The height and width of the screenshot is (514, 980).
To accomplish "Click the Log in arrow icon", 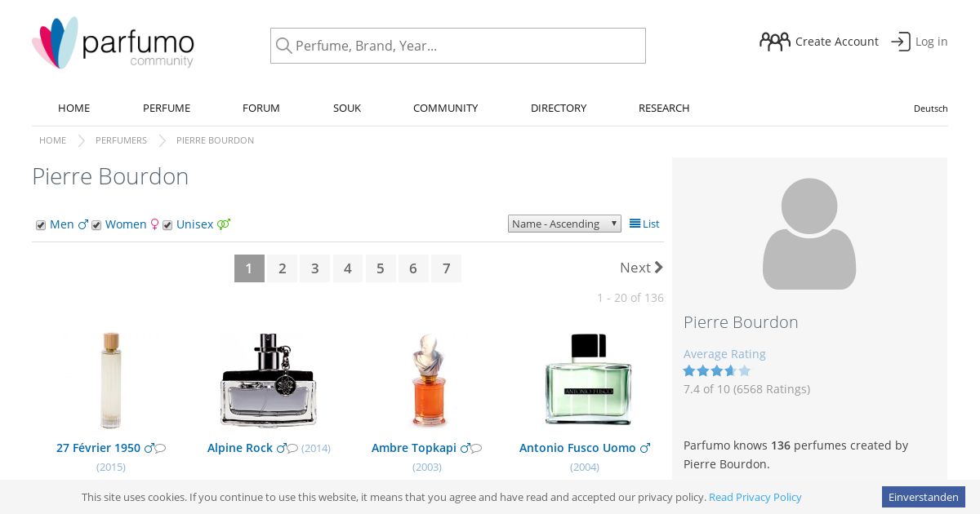I will (900, 42).
